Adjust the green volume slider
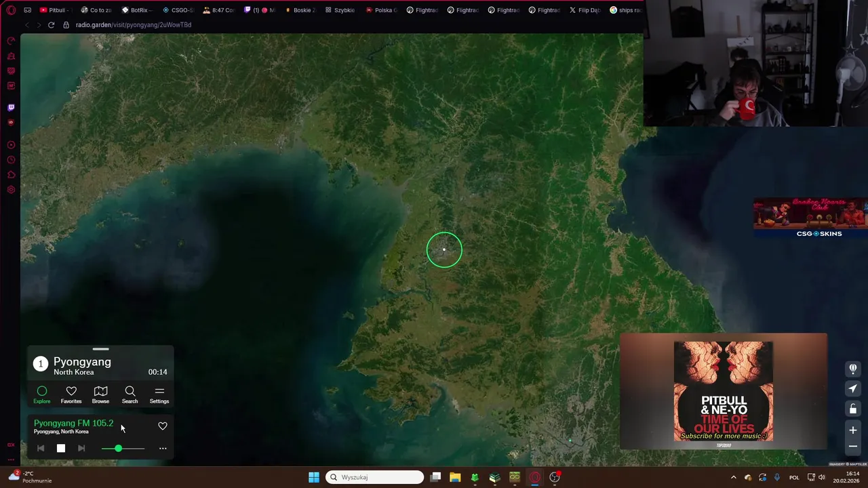Image resolution: width=868 pixels, height=488 pixels. pos(123,448)
